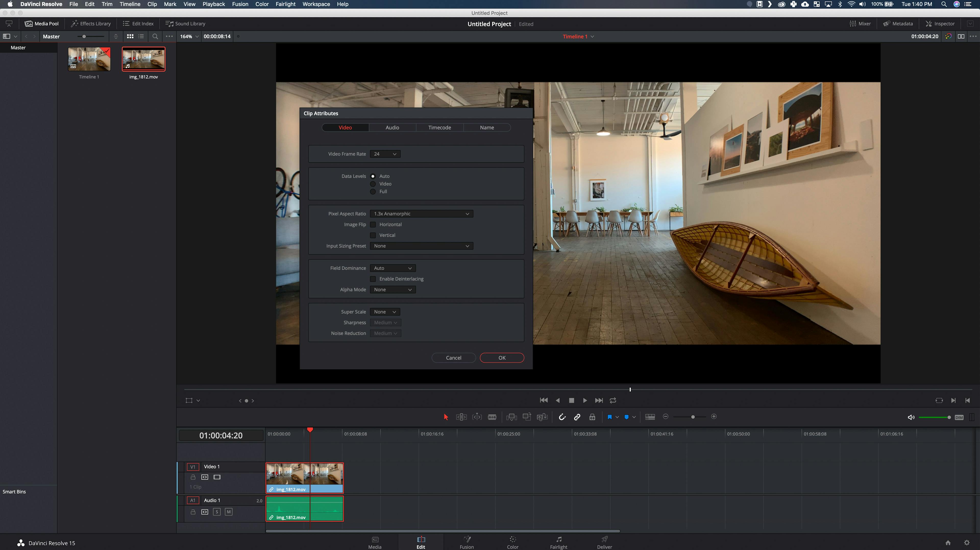Toggle Effects Library panel
Screen dimensions: 980x550
point(91,23)
